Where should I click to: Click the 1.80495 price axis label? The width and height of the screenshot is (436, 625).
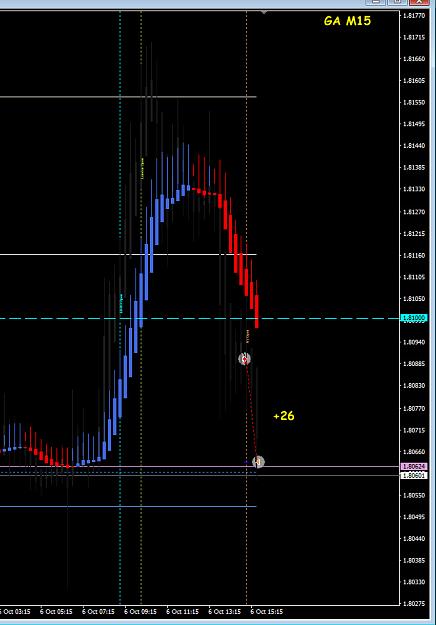pos(414,517)
